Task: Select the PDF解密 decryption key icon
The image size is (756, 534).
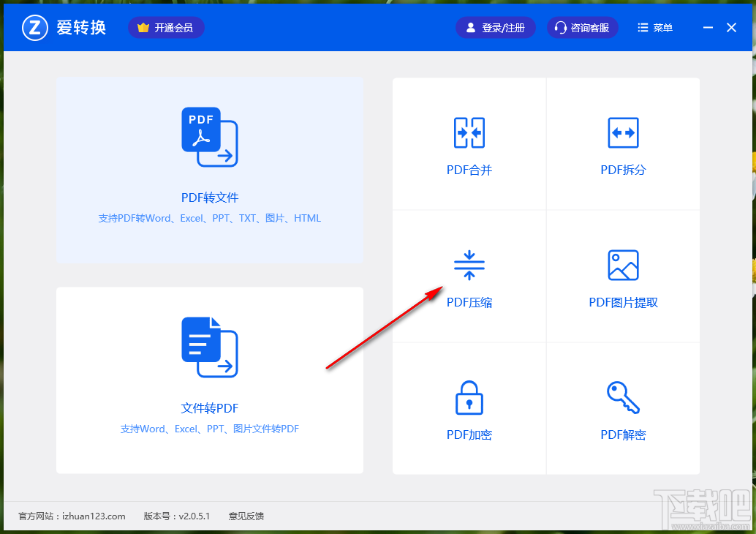Action: [x=622, y=397]
